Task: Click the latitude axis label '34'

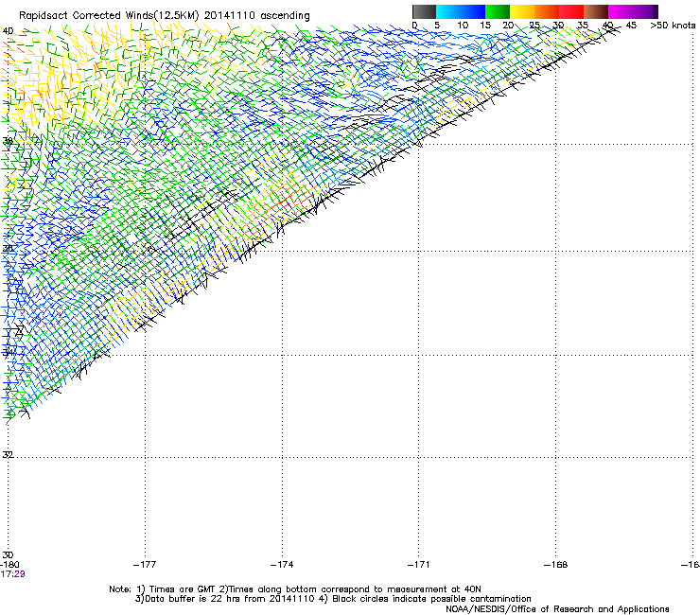Action: coord(8,352)
